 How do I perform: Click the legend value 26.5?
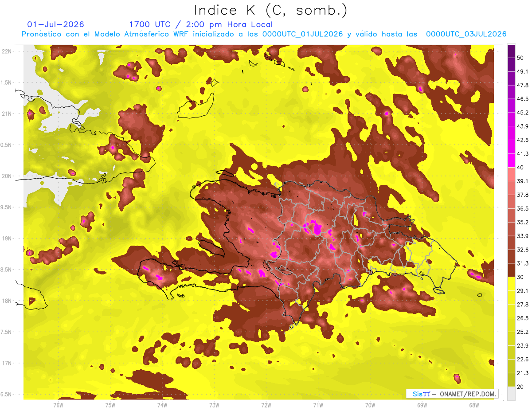pos(523,318)
